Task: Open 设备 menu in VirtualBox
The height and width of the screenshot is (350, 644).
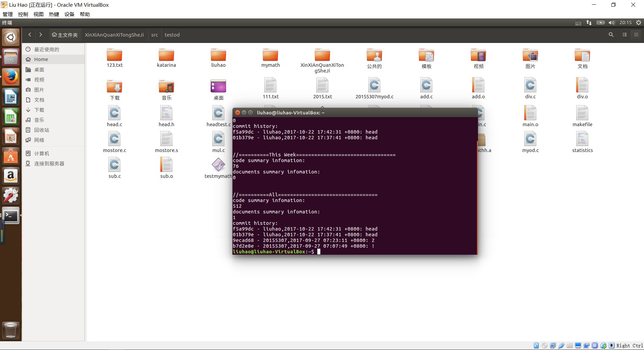Action: click(69, 14)
